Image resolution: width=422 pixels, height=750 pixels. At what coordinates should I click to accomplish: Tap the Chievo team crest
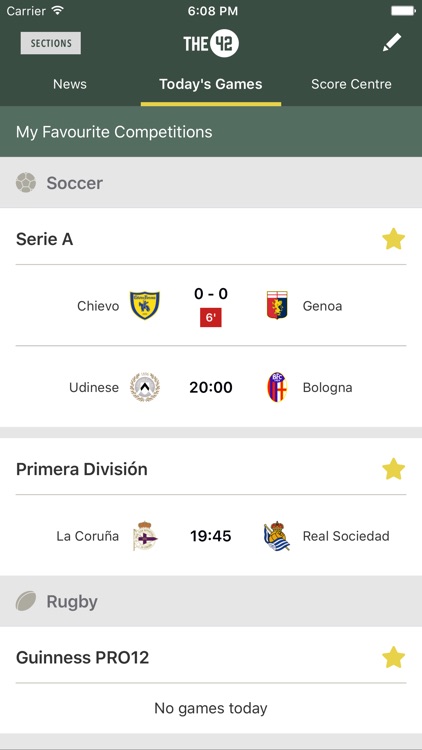144,306
